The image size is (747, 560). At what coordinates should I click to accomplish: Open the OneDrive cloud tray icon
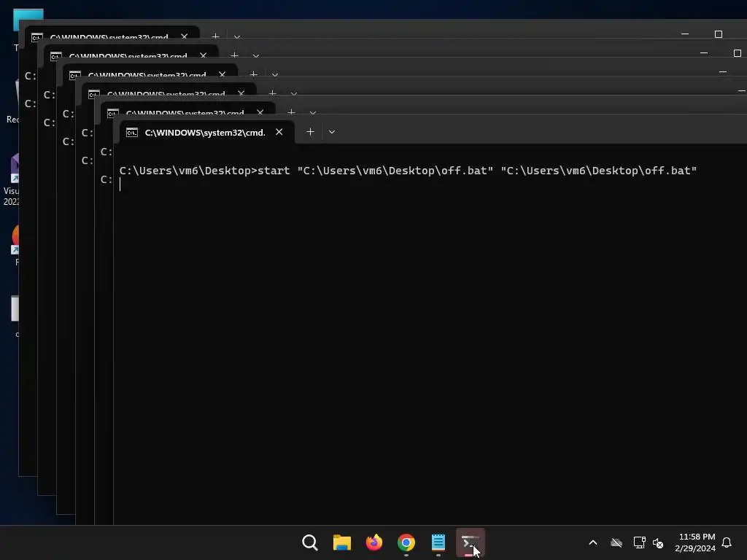click(x=616, y=542)
